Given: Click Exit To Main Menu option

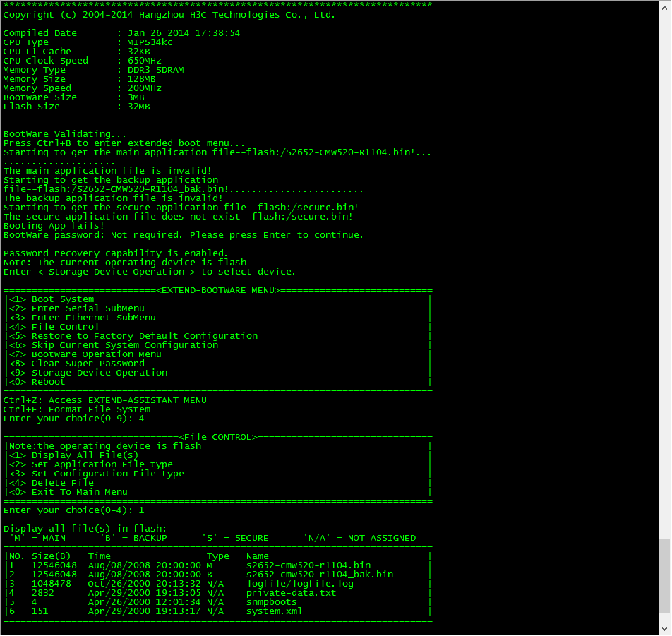Looking at the screenshot, I should pyautogui.click(x=79, y=492).
